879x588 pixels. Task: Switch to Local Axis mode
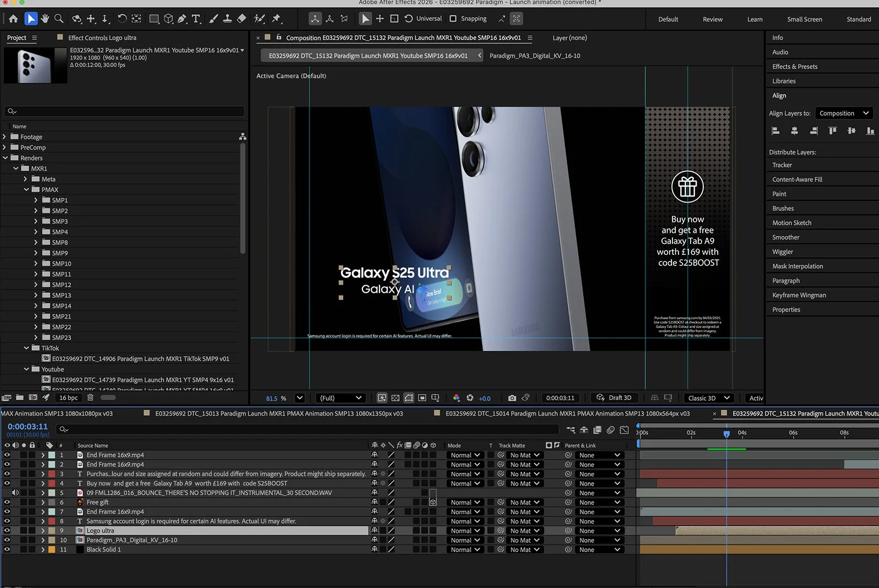coord(315,19)
